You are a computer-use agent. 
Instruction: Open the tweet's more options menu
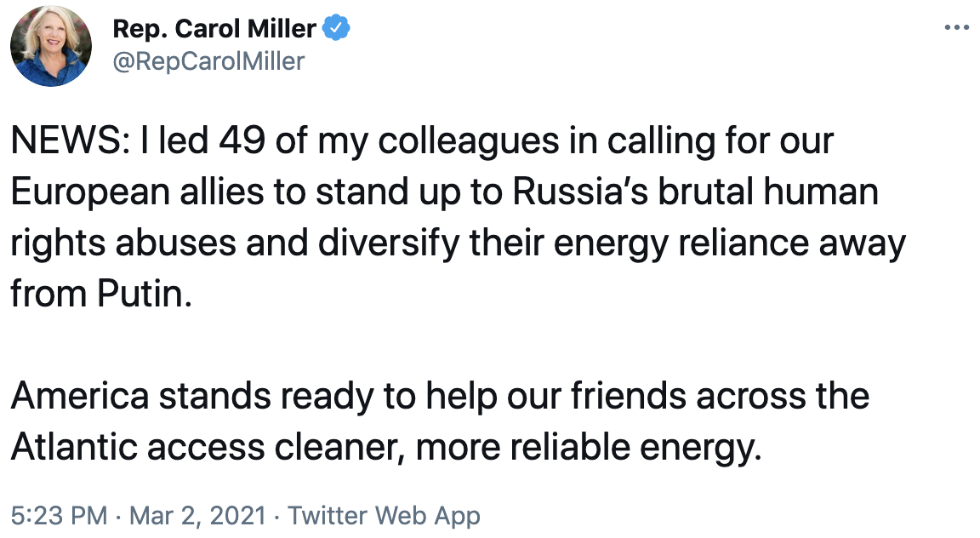957,28
